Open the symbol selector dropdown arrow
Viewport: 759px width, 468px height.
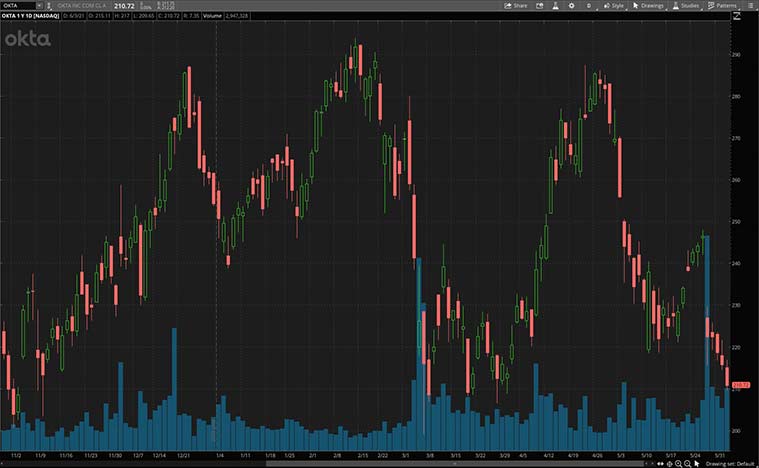click(39, 6)
